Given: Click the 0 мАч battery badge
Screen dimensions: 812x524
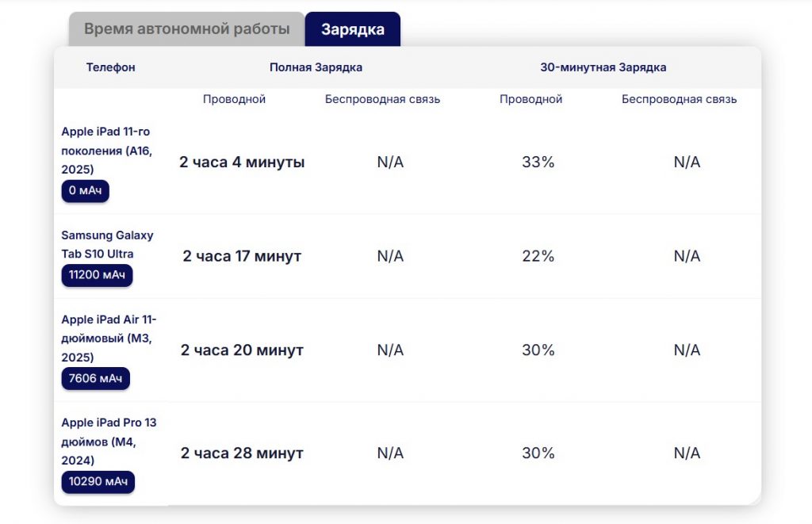Looking at the screenshot, I should (86, 190).
